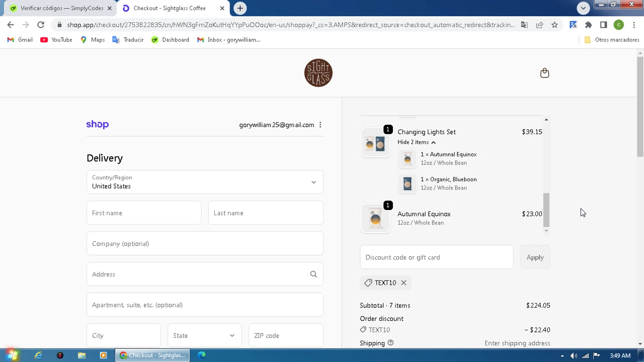The height and width of the screenshot is (362, 644).
Task: Open the browser extensions puzzle icon
Action: pos(589,25)
